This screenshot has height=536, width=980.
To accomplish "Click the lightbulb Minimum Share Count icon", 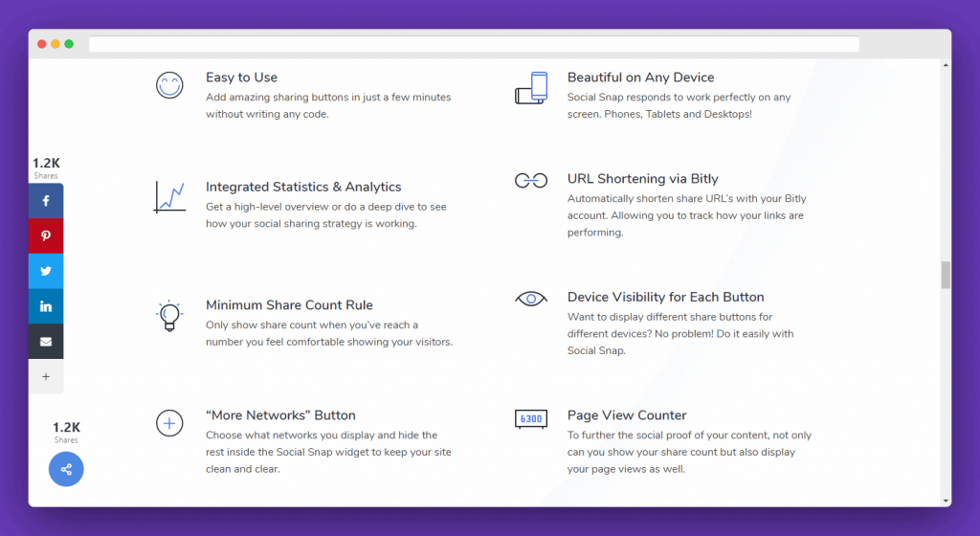I will coord(169,316).
